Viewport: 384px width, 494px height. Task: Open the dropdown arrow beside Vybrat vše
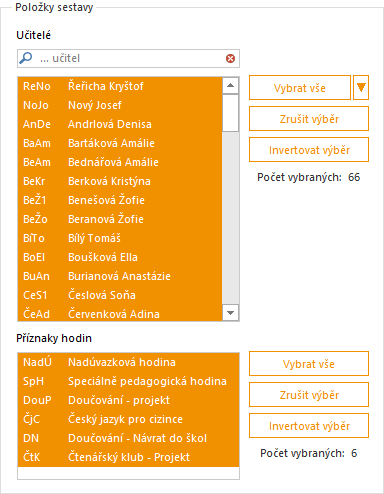click(x=361, y=88)
